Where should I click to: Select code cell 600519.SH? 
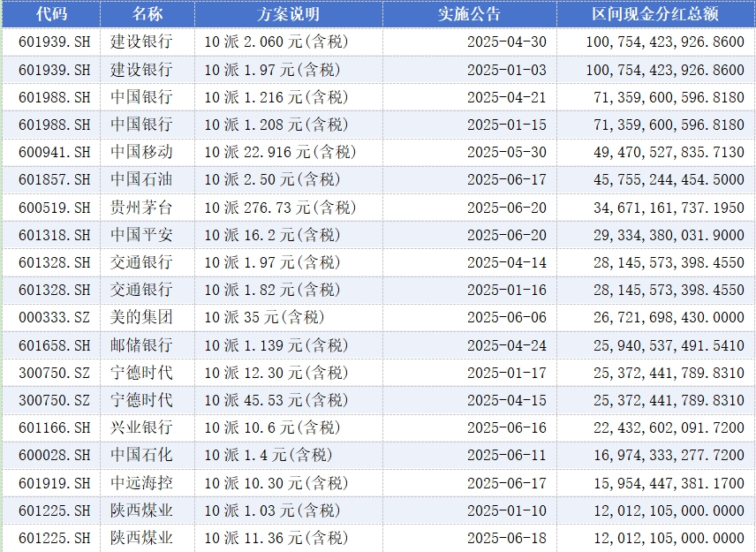point(51,208)
